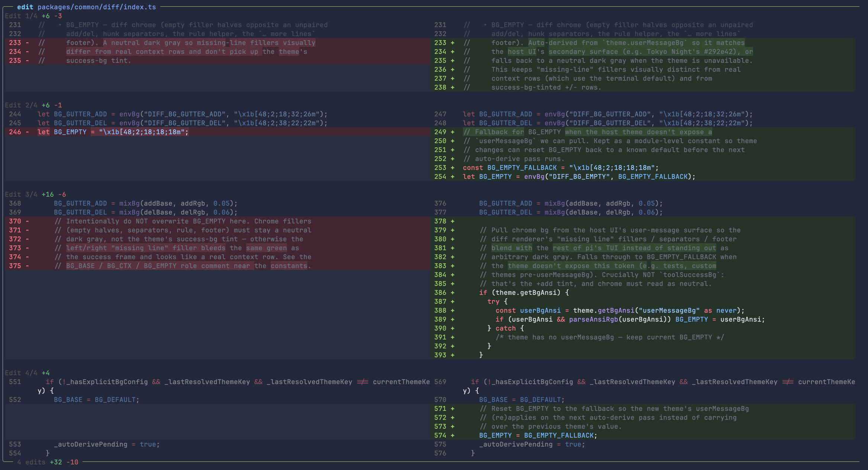
Task: Click removed line 246 'let BG_EMPTY' assignment
Action: point(113,132)
